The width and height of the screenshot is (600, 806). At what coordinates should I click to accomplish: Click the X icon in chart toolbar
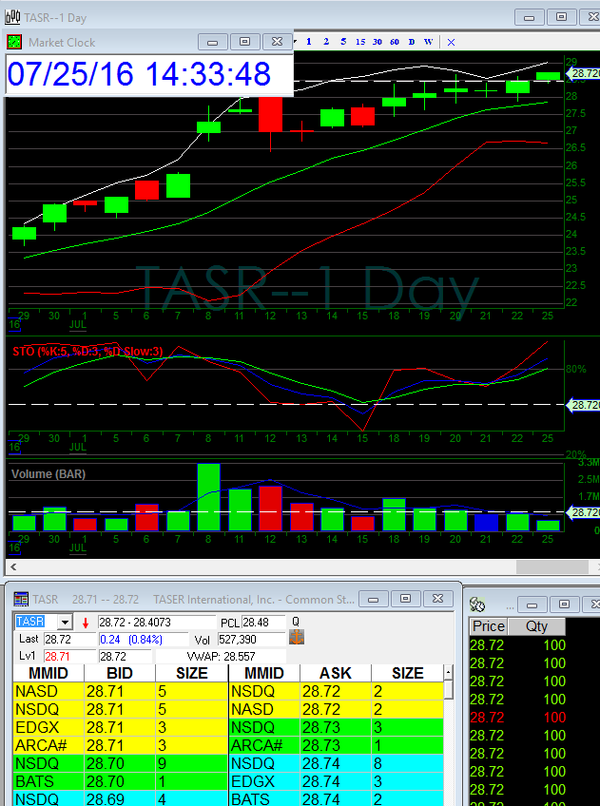[x=451, y=42]
